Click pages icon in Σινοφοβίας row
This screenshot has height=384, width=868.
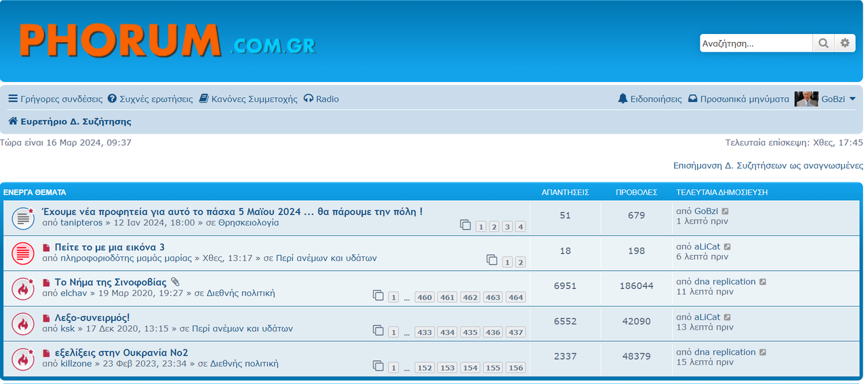378,295
